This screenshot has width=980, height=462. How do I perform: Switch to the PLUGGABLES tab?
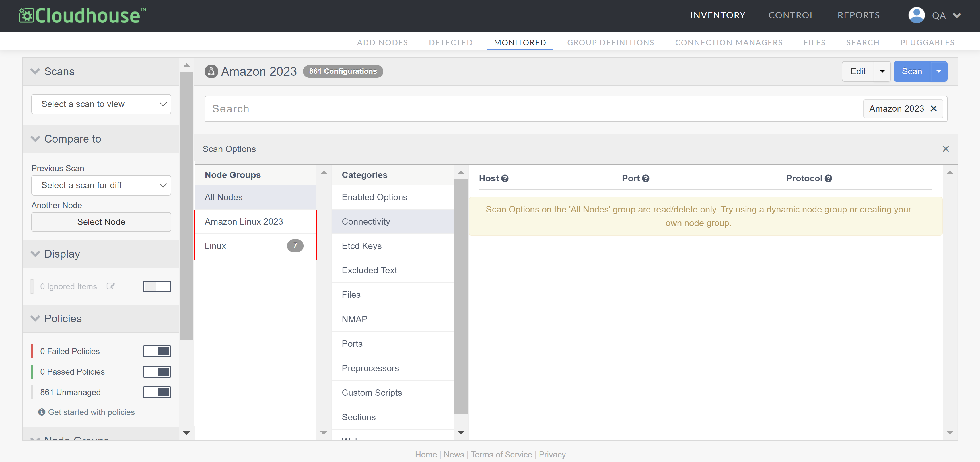coord(927,42)
